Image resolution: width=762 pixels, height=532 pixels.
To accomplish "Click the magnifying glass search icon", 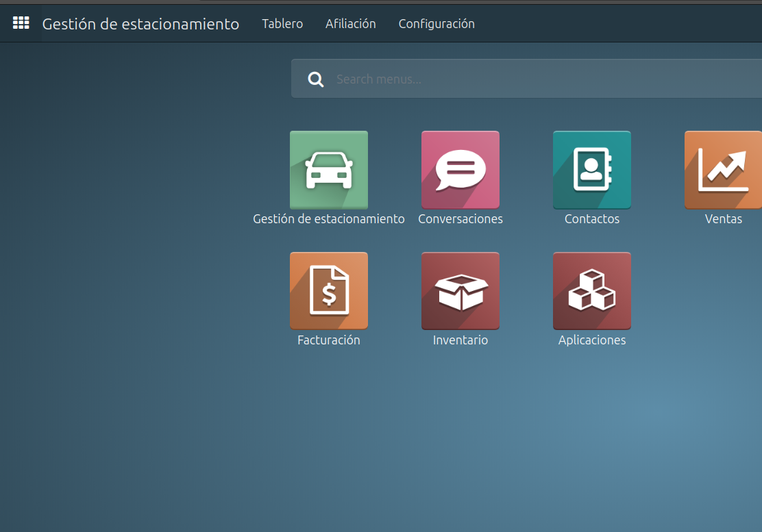I will pyautogui.click(x=316, y=78).
